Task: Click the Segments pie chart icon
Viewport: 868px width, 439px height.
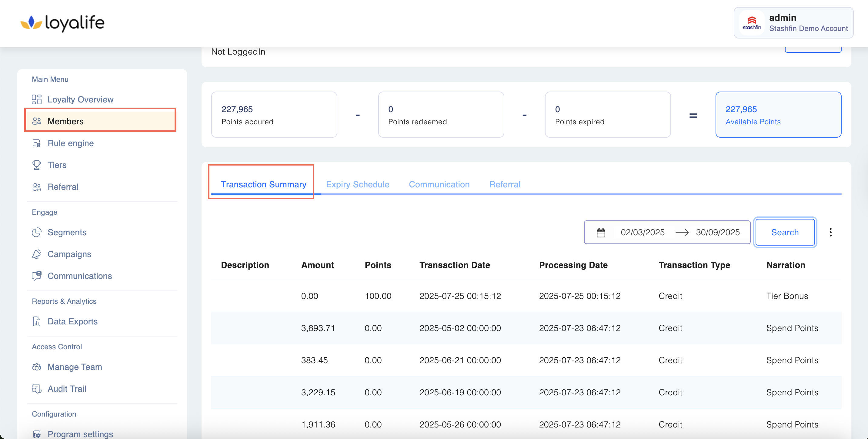Action: [36, 232]
